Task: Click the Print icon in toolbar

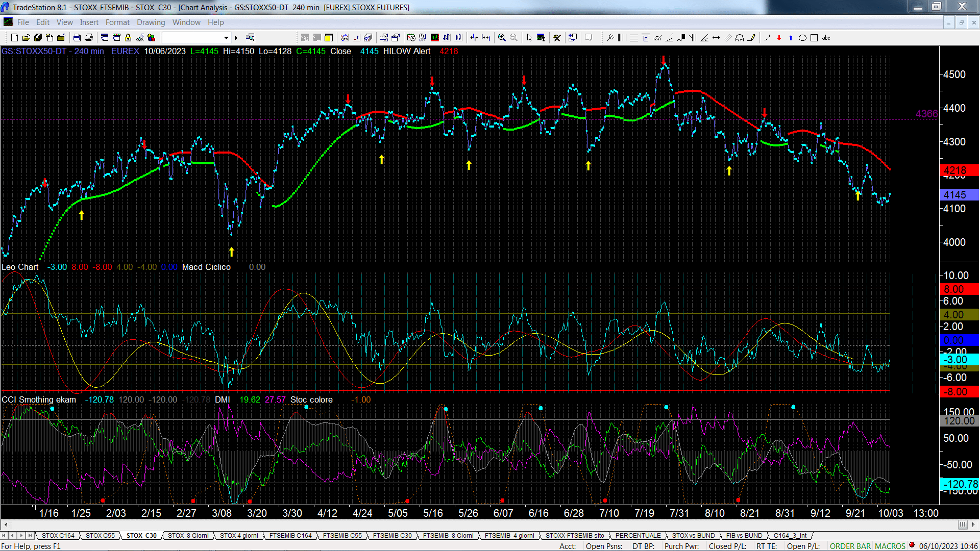Action: click(89, 37)
